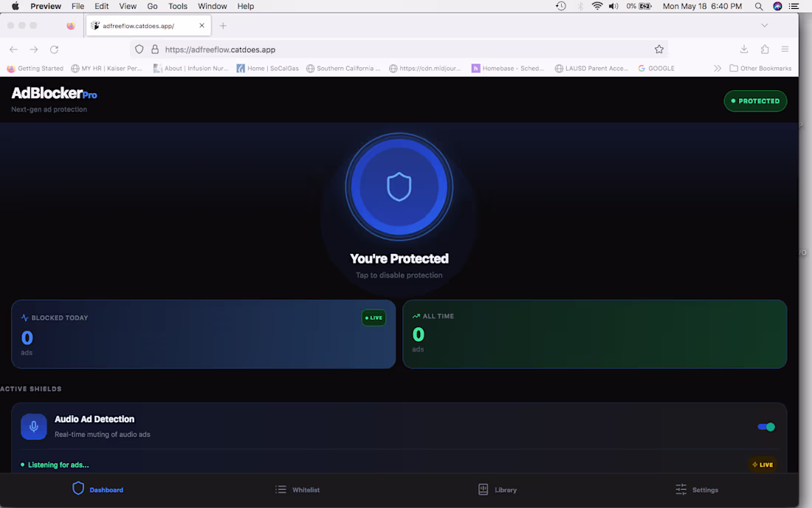Open a new tab with plus button

tap(223, 25)
